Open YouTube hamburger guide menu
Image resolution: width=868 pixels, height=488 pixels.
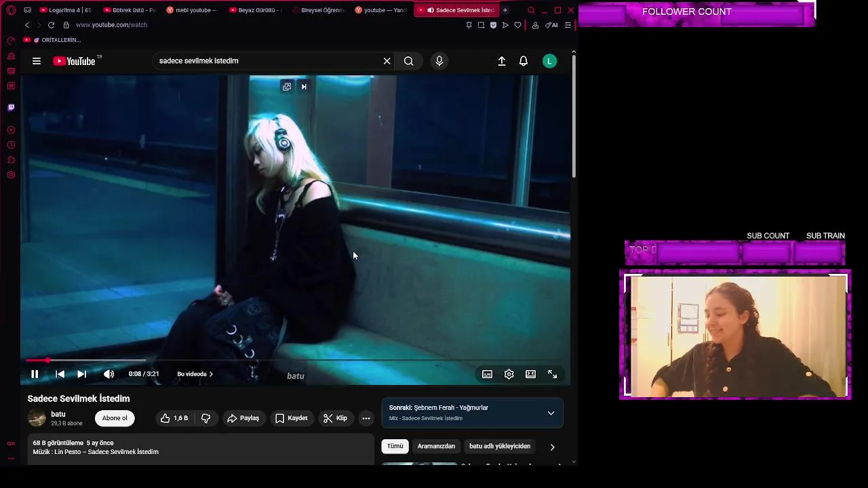coord(37,61)
